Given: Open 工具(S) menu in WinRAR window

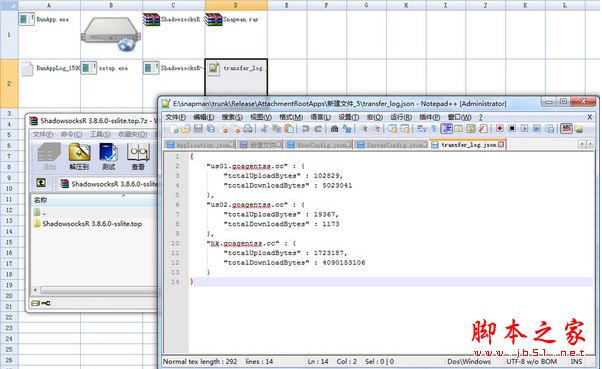Looking at the screenshot, I should tap(100, 134).
